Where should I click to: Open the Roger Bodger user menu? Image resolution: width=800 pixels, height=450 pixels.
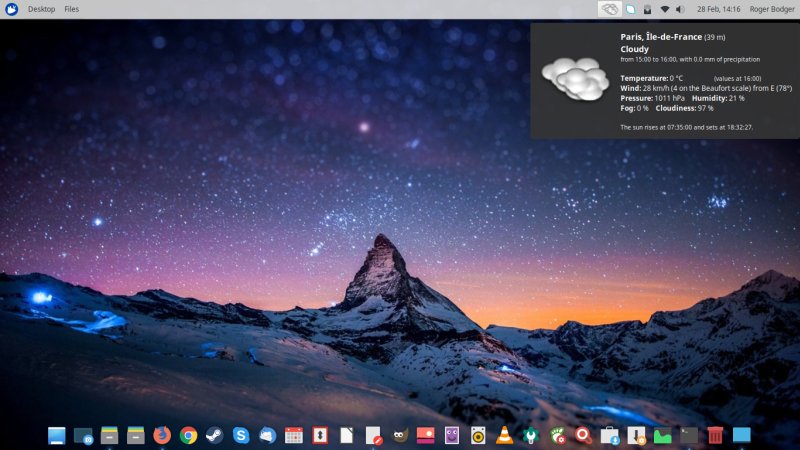pyautogui.click(x=764, y=9)
